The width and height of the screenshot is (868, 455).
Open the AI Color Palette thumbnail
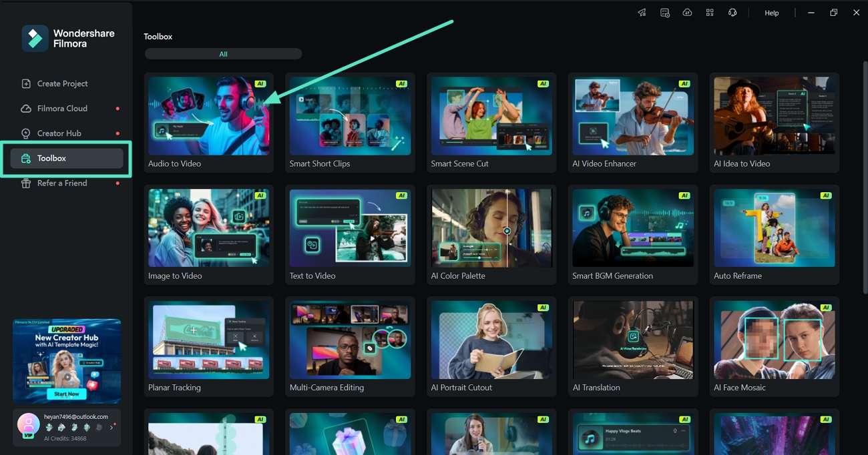click(x=491, y=228)
